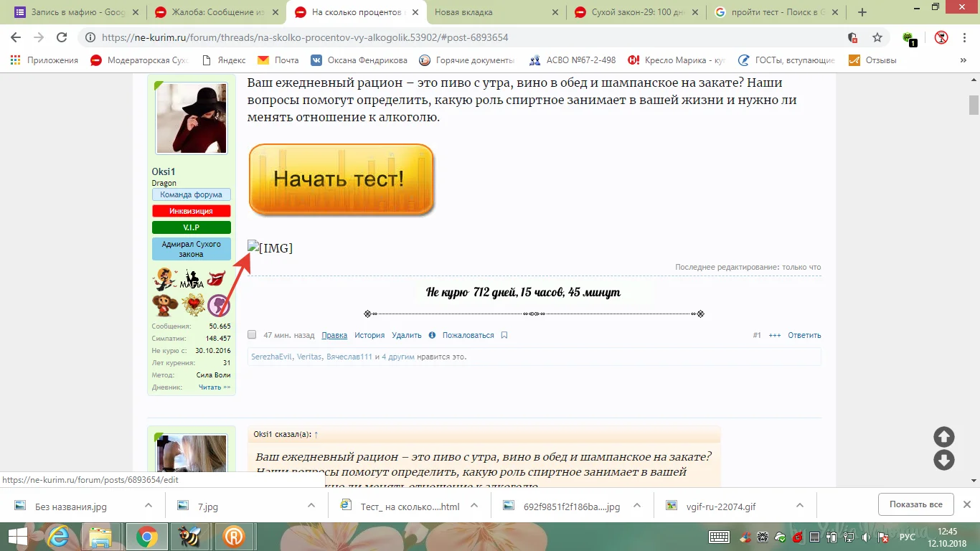Expand options for Без названия.jpg download
The image size is (980, 551).
pos(149,506)
